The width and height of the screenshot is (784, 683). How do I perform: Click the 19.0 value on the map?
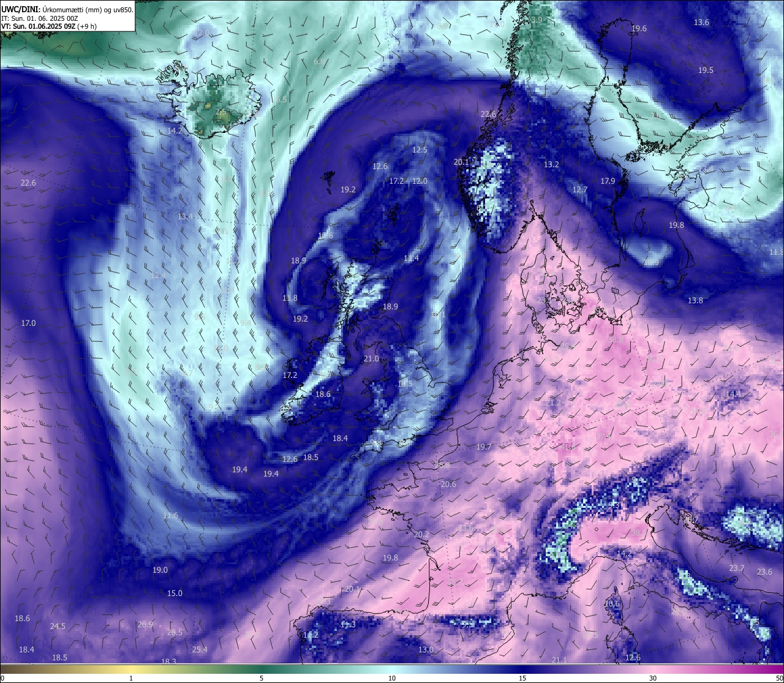click(x=160, y=570)
